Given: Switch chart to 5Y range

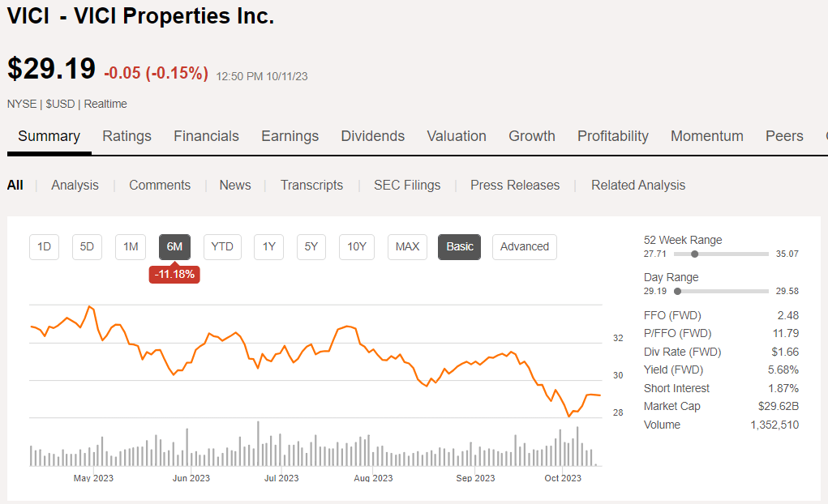Looking at the screenshot, I should click(311, 246).
